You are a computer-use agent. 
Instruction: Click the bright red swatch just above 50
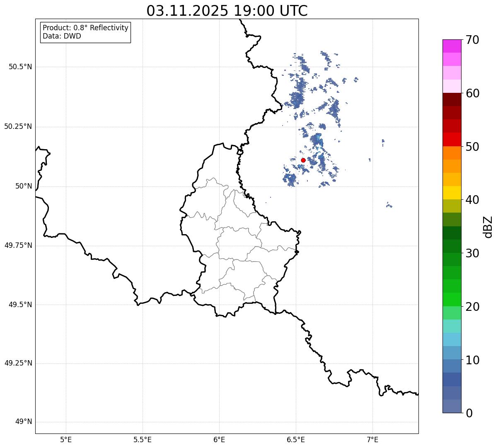tap(452, 140)
